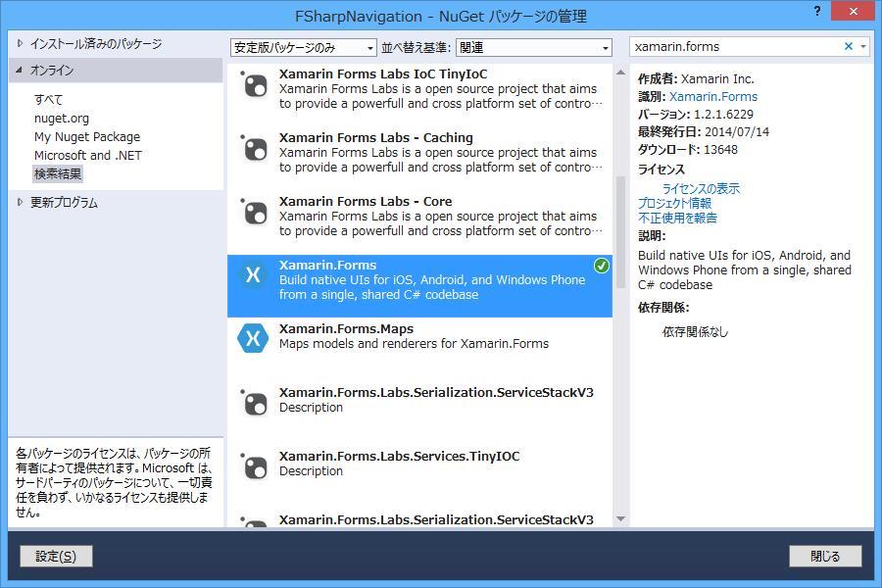This screenshot has height=588, width=882.
Task: Clear the search box with X icon
Action: click(x=849, y=47)
